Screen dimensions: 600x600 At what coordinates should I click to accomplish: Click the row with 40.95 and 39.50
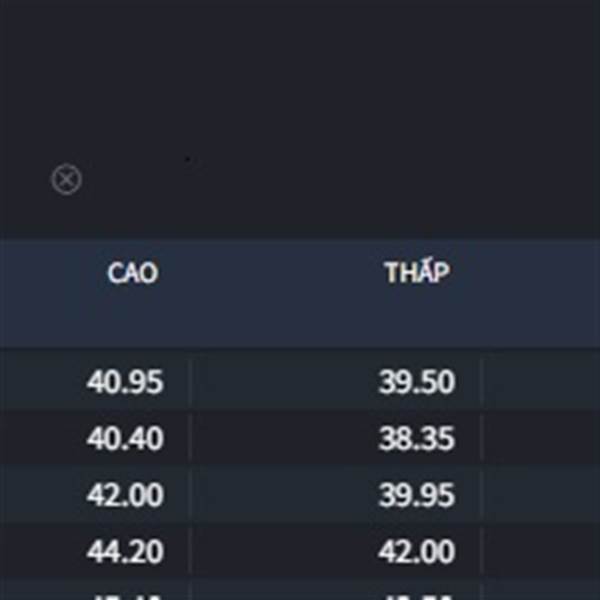(x=300, y=381)
